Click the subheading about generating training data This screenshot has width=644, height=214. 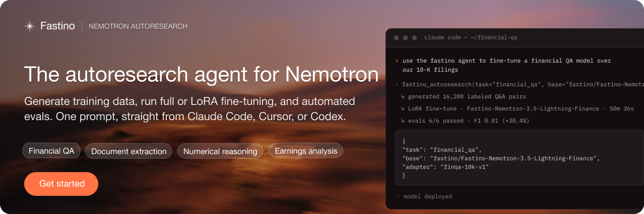coord(189,109)
